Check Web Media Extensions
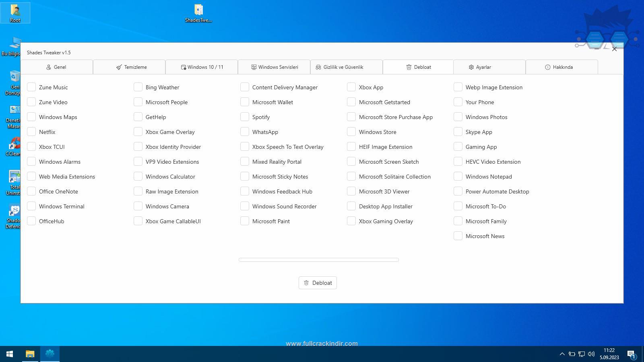644x362 pixels. click(x=31, y=176)
